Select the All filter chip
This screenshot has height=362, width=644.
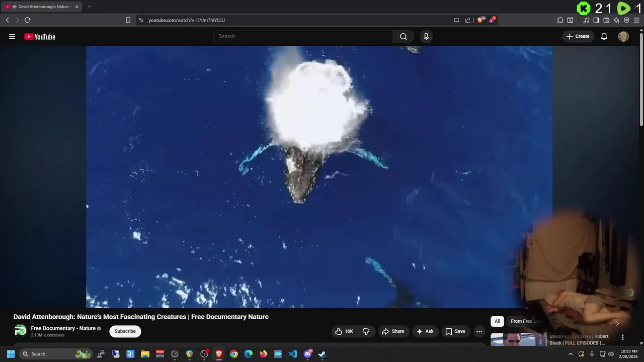tap(497, 321)
